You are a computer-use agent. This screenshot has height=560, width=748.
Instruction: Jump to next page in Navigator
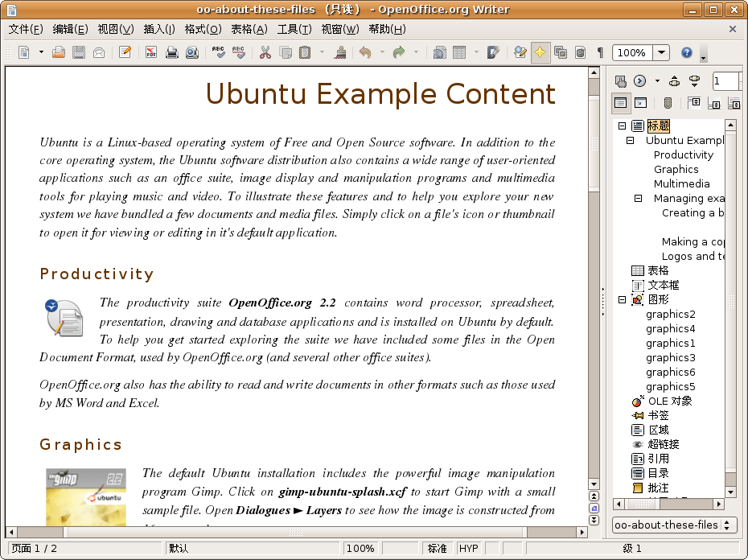click(x=695, y=81)
